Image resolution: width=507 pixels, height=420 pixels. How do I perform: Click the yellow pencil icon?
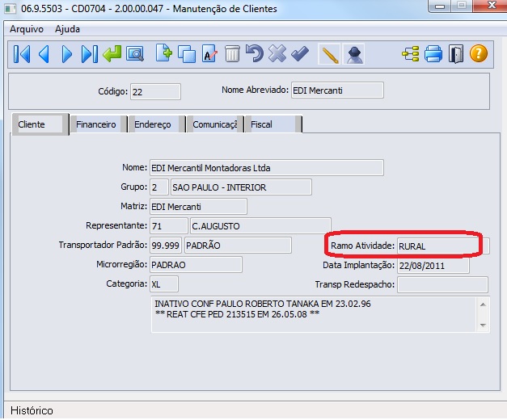click(329, 54)
